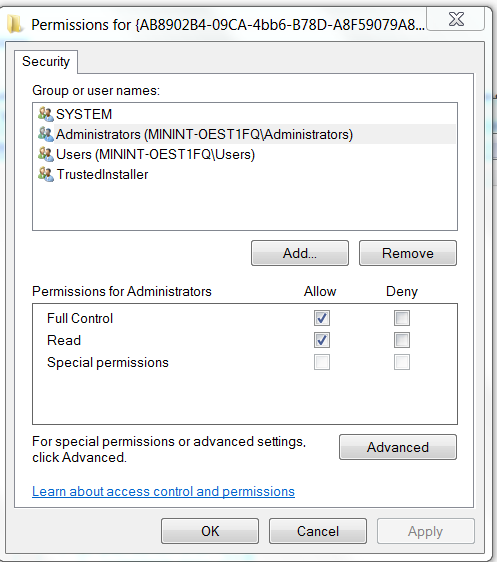Uncheck Allow for Full Control
Image resolution: width=497 pixels, height=562 pixels.
(322, 318)
